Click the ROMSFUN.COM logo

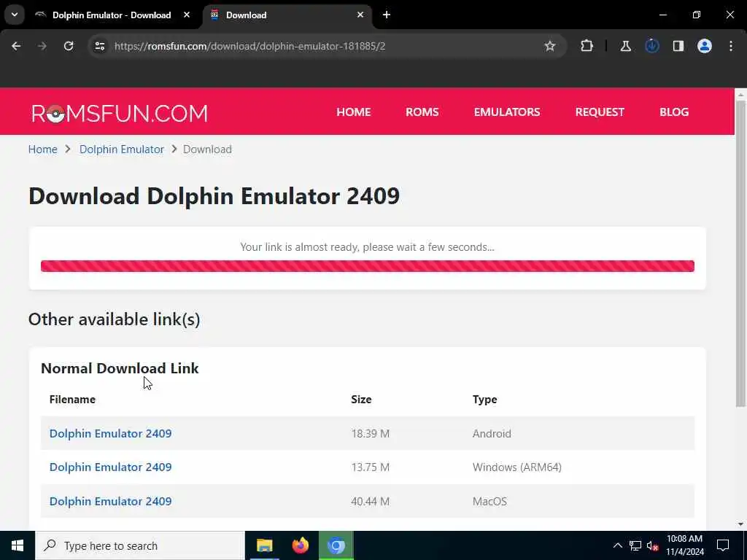tap(120, 113)
